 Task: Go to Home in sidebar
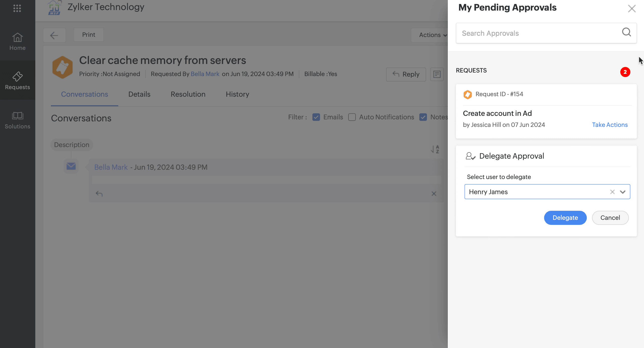pos(17,42)
